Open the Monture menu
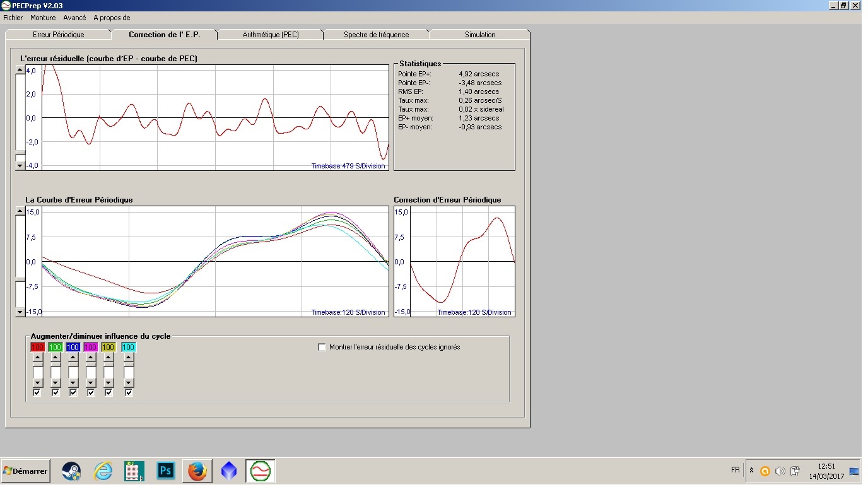This screenshot has width=868, height=492. 43,18
